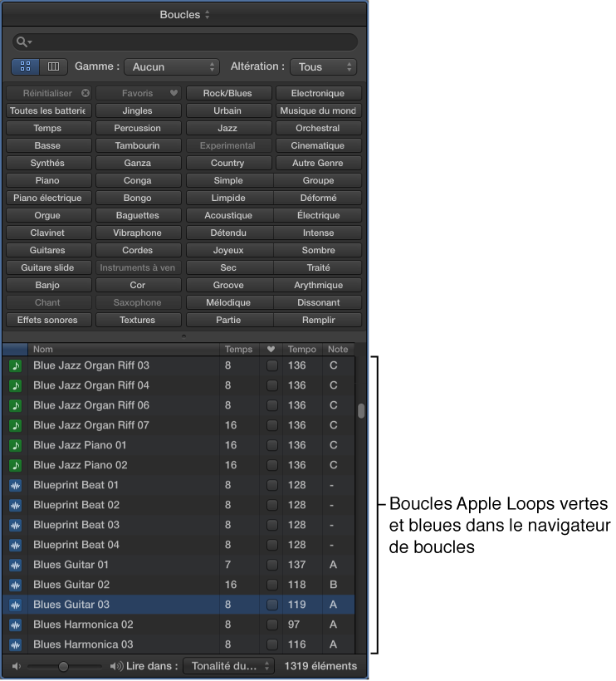
Task: Favorite Blue Jazz Organ Riff 03
Action: coord(272,365)
